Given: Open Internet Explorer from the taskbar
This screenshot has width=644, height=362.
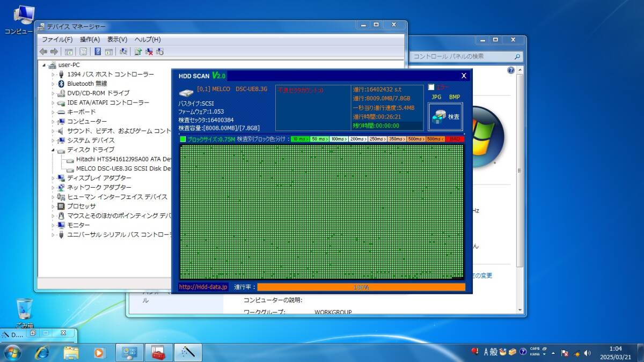Looking at the screenshot, I should click(42, 352).
